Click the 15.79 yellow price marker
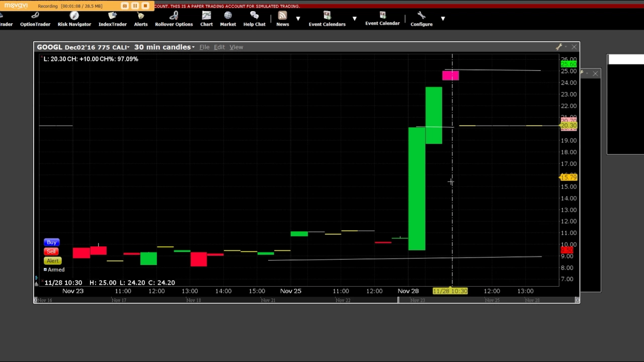The image size is (644, 362). pos(568,177)
